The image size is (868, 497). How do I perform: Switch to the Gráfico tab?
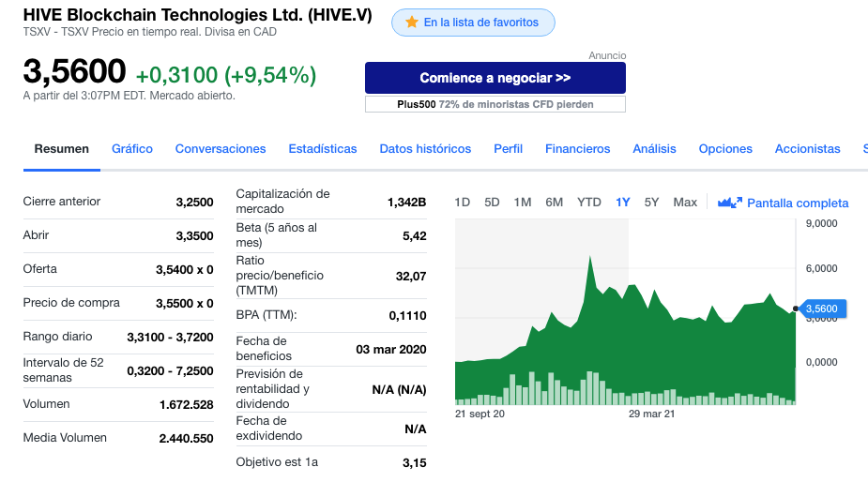tap(132, 149)
